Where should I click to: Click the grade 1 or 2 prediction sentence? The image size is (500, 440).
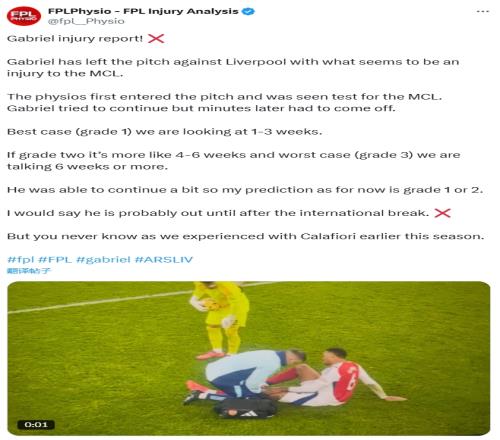click(245, 190)
